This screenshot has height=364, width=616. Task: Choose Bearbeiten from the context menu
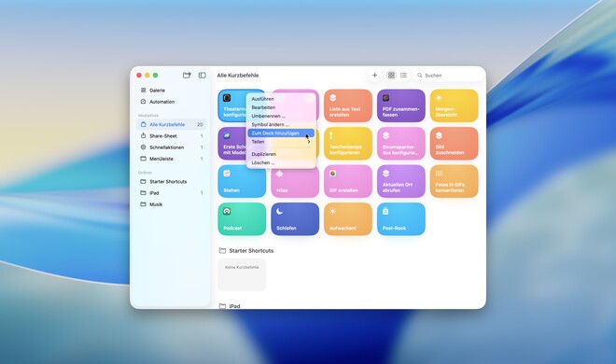(281, 107)
